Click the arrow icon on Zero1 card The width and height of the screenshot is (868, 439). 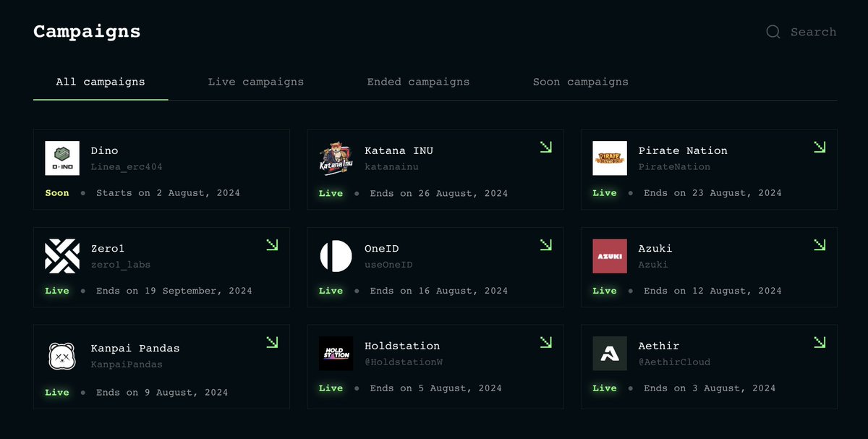point(272,244)
